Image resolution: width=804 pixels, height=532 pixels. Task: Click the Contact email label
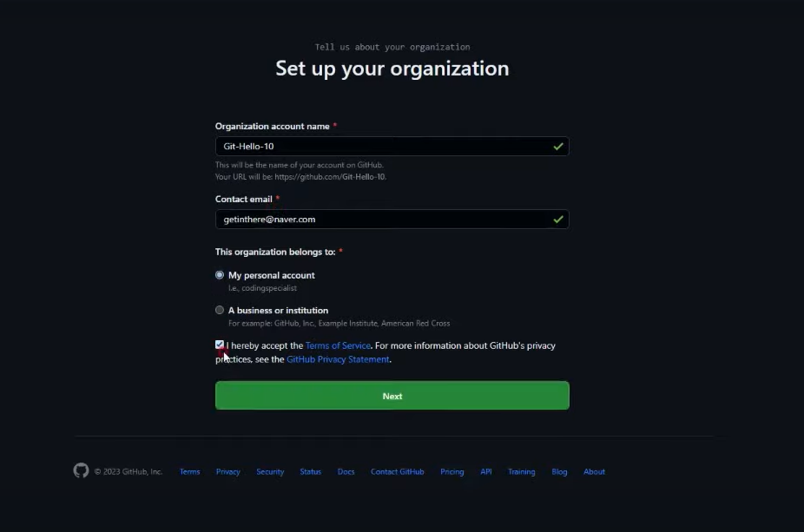tap(244, 199)
